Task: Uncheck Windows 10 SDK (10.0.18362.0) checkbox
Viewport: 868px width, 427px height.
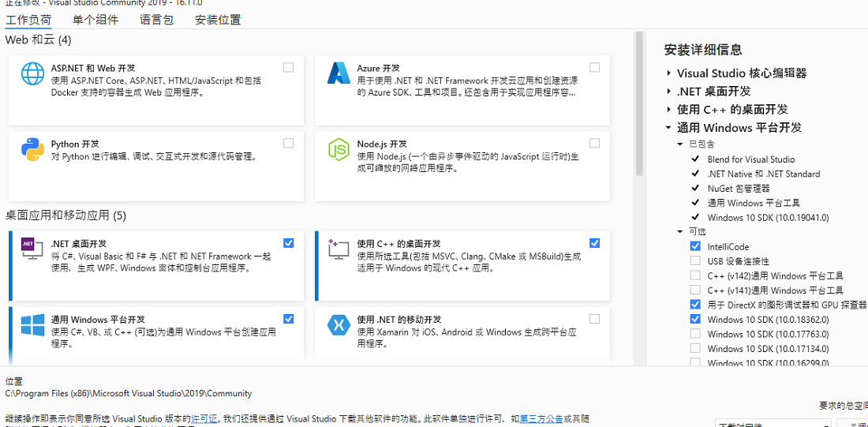Action: click(x=695, y=319)
